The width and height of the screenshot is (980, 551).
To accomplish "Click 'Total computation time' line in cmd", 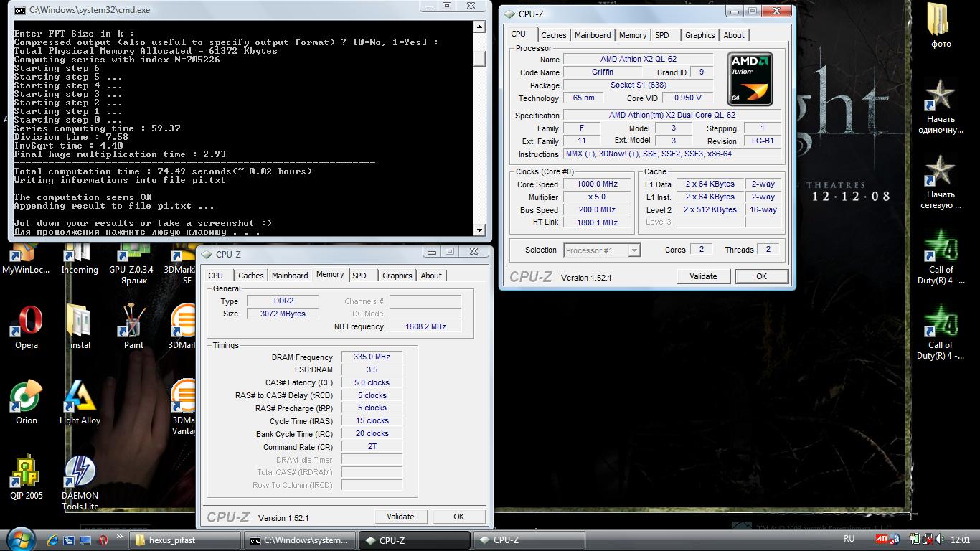I will (163, 171).
